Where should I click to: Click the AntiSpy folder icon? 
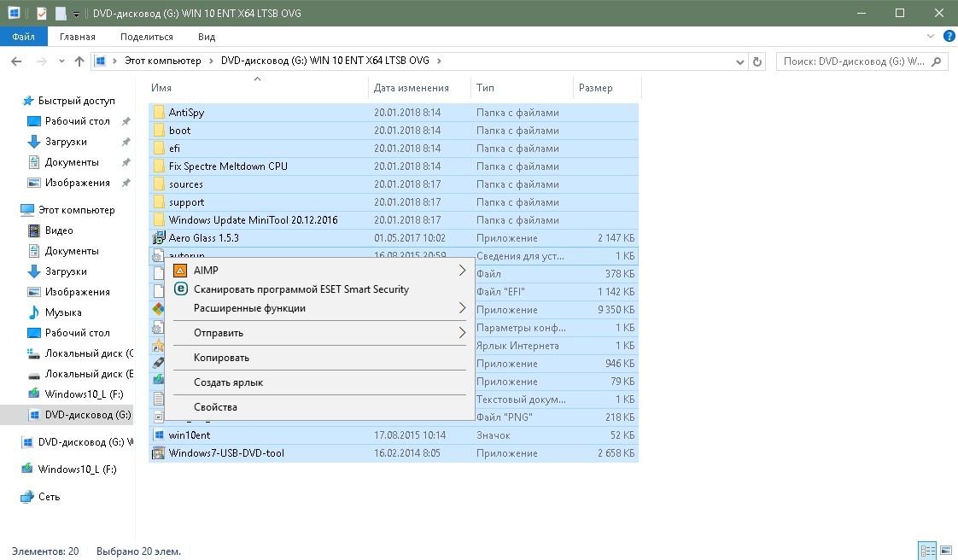tap(159, 113)
